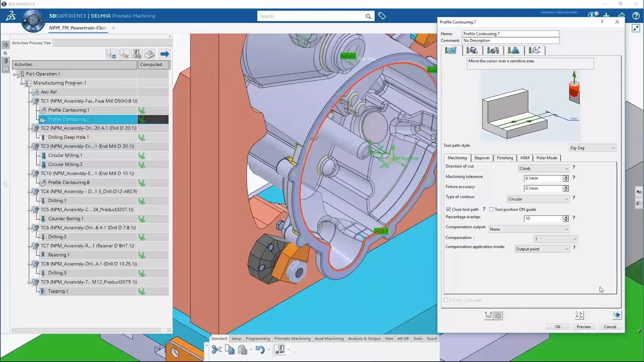Toggle the 3/5-Axis Converter checkbox

click(446, 300)
